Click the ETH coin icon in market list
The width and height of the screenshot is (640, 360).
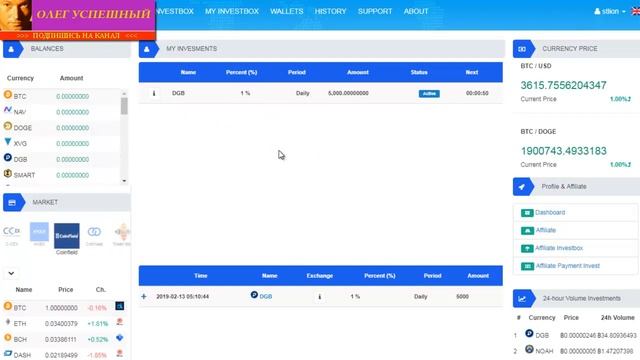pos(8,322)
